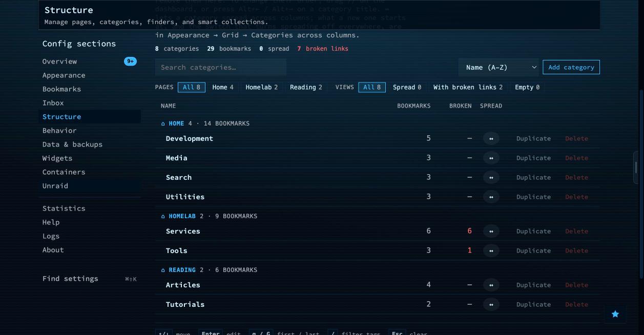Delete the Services category
Screen dimensions: 644x335
click(x=576, y=231)
